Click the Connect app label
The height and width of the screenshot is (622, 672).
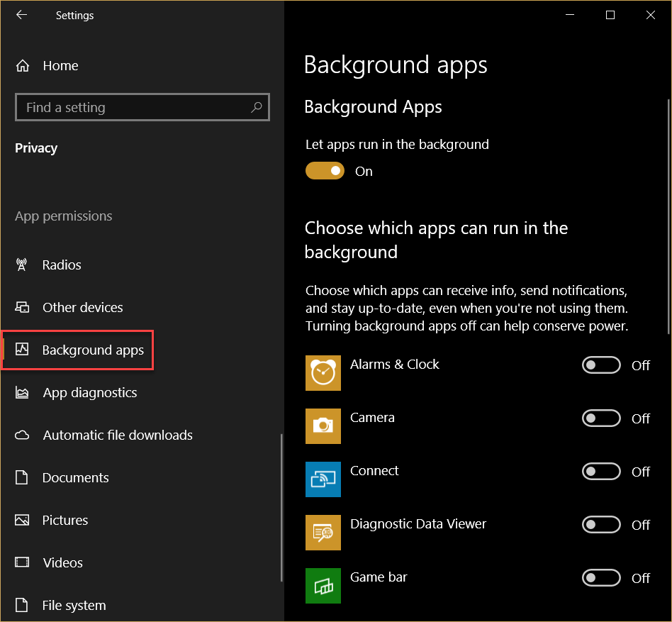(374, 471)
